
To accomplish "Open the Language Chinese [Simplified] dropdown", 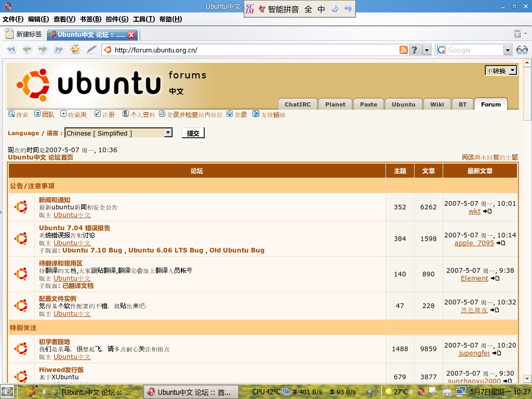I will coord(119,133).
